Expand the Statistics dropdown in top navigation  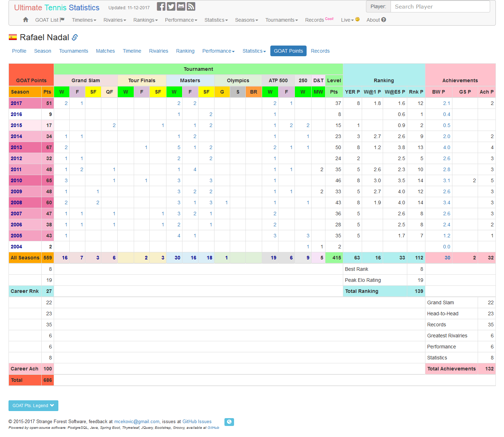[x=216, y=20]
